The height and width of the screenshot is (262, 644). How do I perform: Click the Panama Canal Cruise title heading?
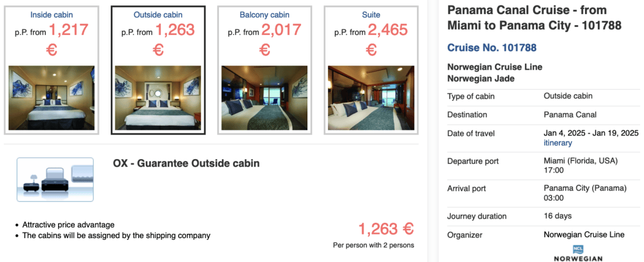click(533, 18)
